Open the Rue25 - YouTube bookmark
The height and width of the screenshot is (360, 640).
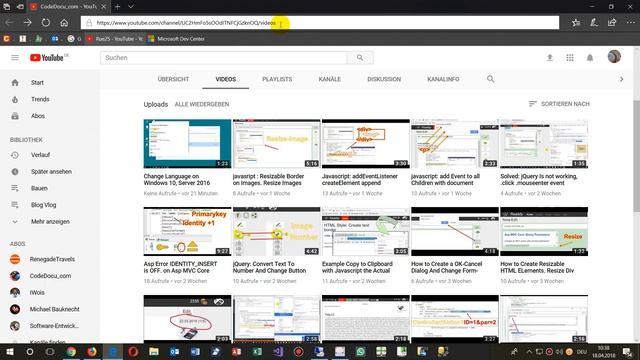click(115, 39)
